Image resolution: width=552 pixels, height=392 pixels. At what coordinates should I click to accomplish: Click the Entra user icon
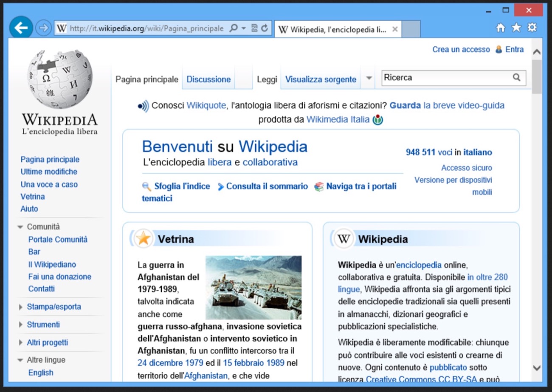coord(498,50)
